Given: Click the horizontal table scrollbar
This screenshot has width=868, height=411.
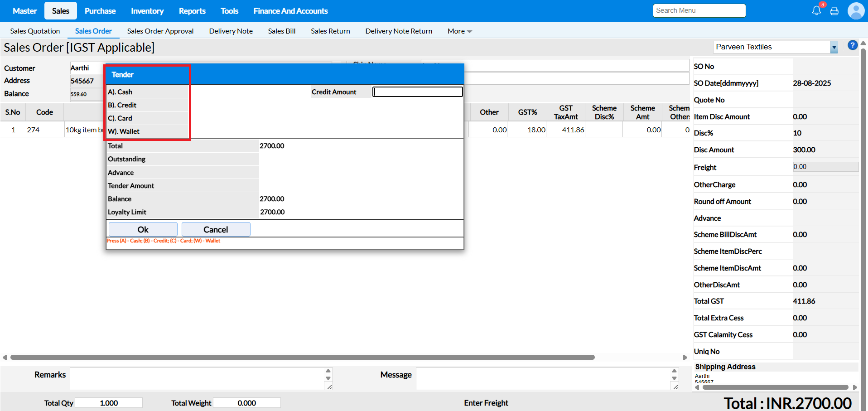Looking at the screenshot, I should pos(302,358).
